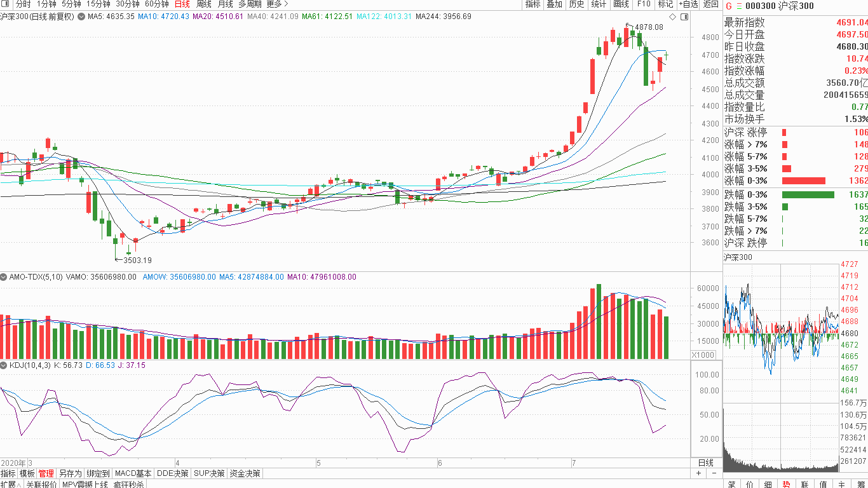Click the 指标 button in top toolbar
The width and height of the screenshot is (868, 488).
pyautogui.click(x=532, y=4)
